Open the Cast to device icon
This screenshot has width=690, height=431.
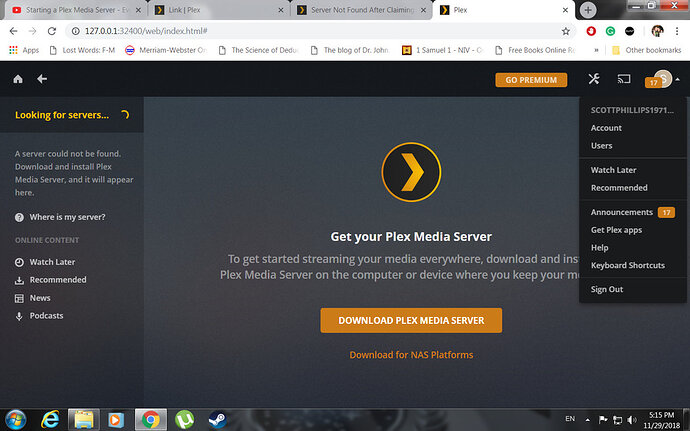click(x=624, y=79)
